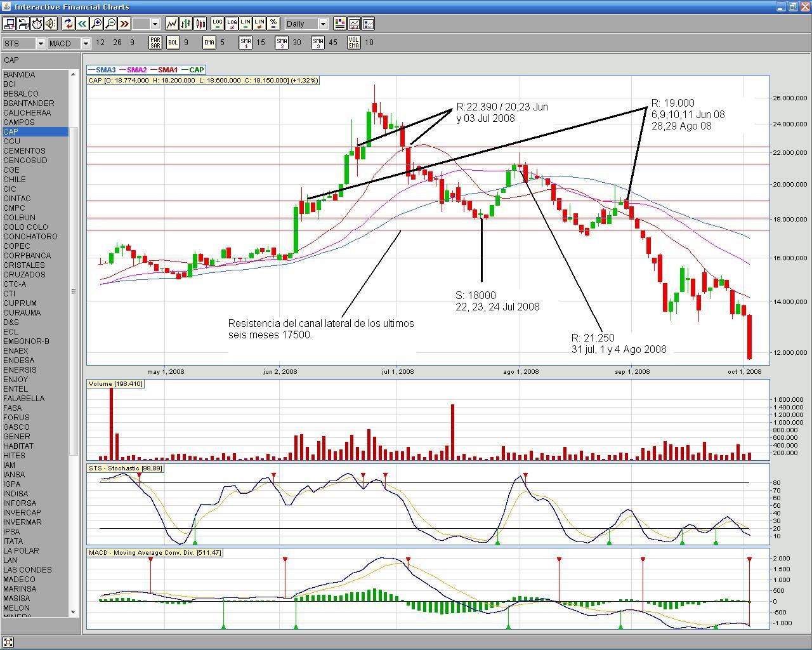Click the stock list scroll up arrow
This screenshot has height=650, width=812.
point(73,75)
